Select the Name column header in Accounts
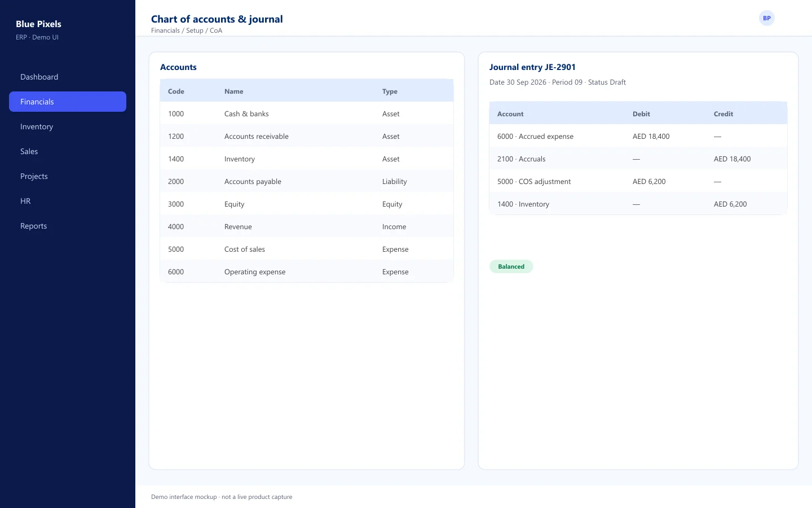The image size is (812, 508). click(x=234, y=91)
